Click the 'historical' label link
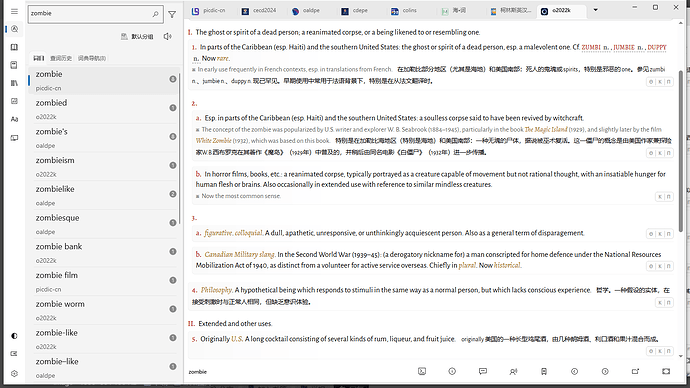Viewport: 690px width, 388px height. click(x=507, y=265)
